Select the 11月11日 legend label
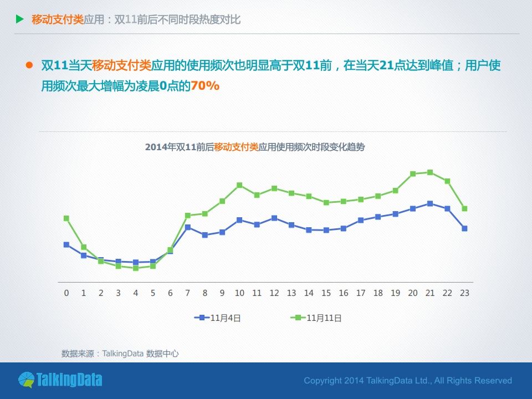The height and width of the screenshot is (399, 532). [324, 318]
